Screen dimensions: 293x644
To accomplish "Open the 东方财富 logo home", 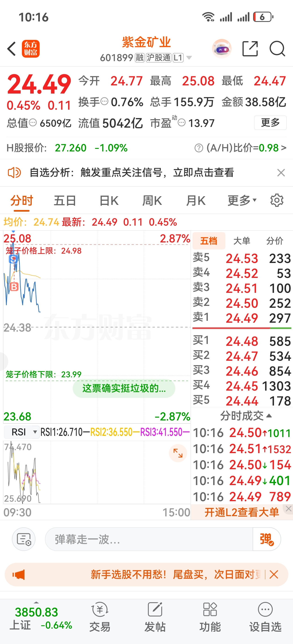I will pyautogui.click(x=31, y=49).
